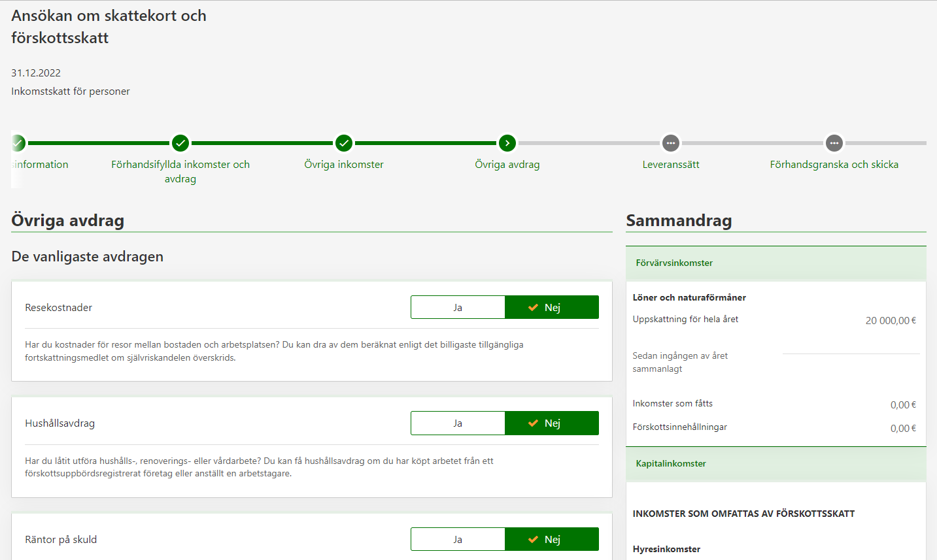Set Räntor på skuld to Ja
Viewport: 937px width, 560px height.
(x=458, y=540)
